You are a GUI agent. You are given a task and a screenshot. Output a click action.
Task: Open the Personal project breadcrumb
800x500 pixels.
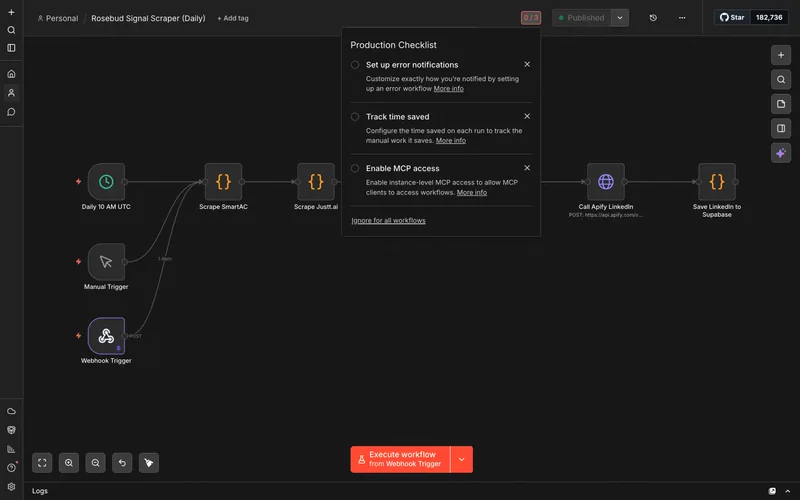(58, 18)
